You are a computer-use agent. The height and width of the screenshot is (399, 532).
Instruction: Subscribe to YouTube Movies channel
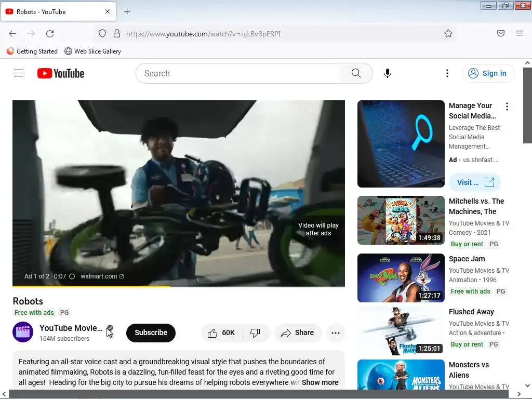(x=151, y=333)
